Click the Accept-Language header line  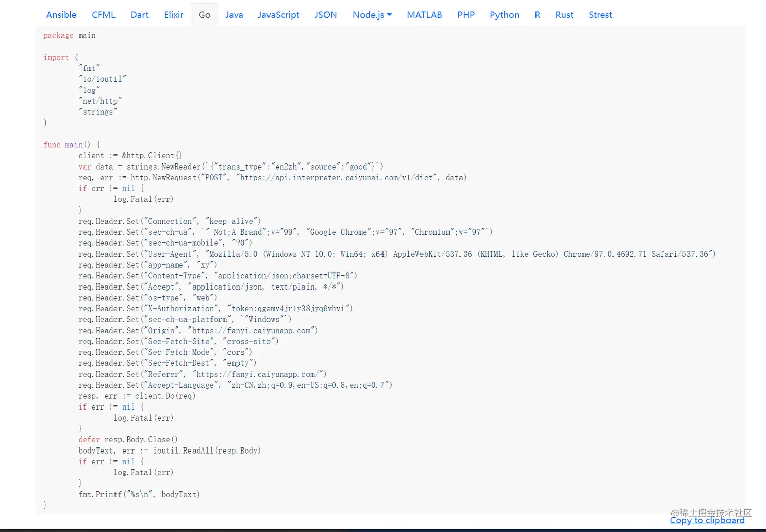pos(235,385)
